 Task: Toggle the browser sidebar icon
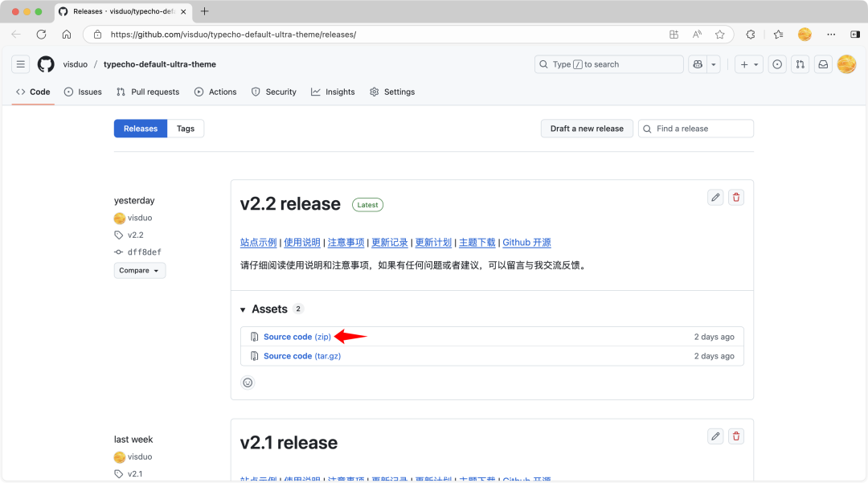click(x=855, y=35)
